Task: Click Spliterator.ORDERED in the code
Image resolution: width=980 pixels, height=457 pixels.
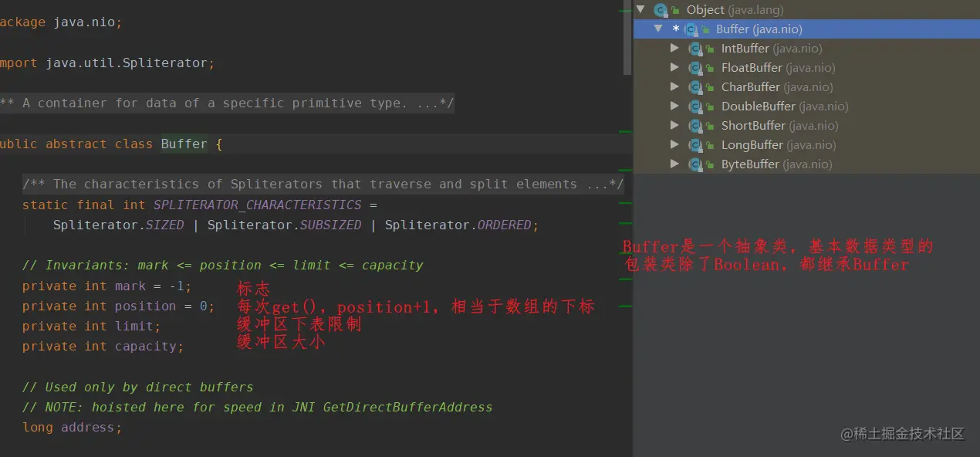Action: point(458,225)
